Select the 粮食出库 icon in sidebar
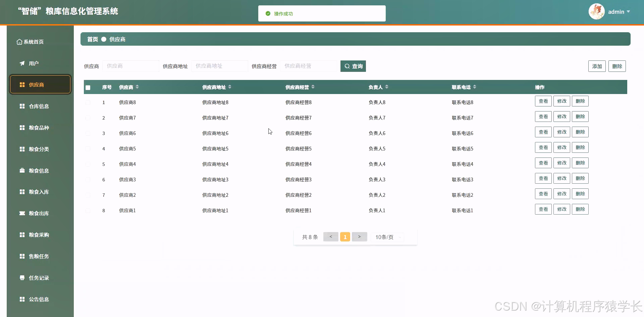The height and width of the screenshot is (317, 644). (22, 213)
